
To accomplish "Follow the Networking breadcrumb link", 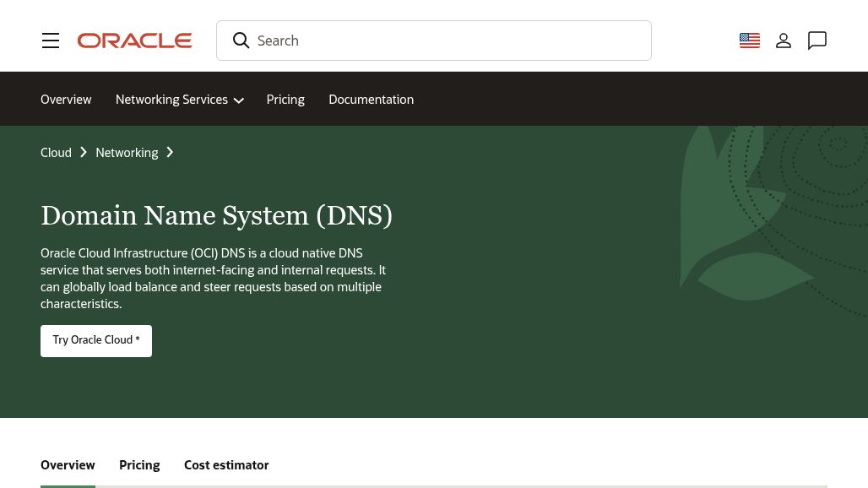I will click(x=127, y=153).
